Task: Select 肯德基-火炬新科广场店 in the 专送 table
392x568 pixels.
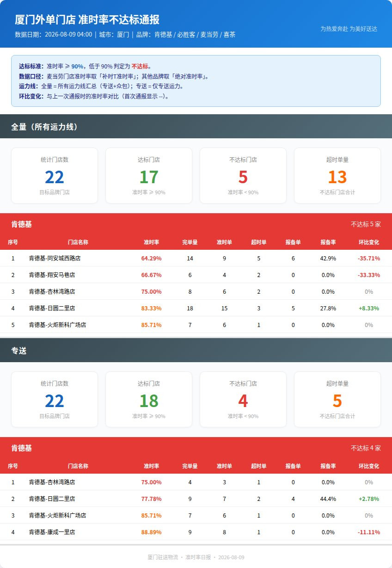Action: 57,515
